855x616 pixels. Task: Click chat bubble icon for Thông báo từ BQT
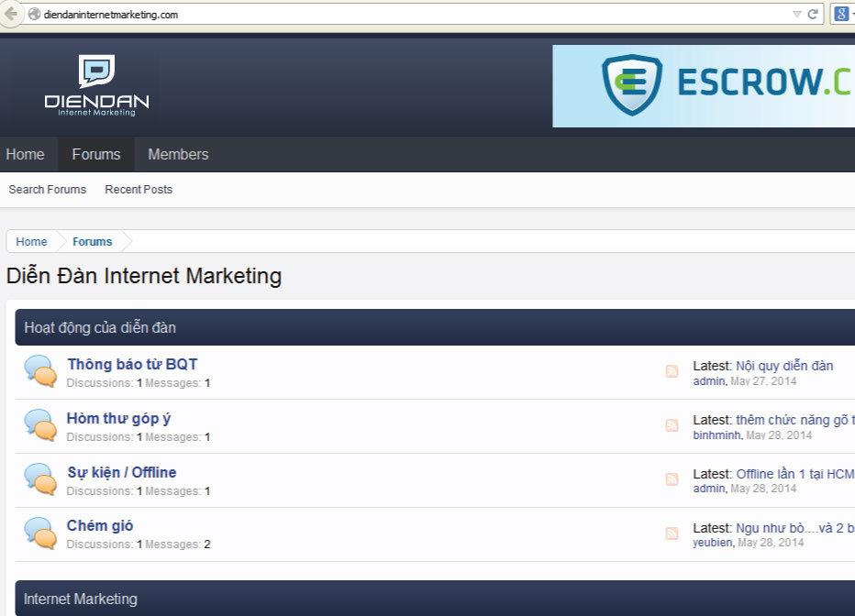(40, 371)
